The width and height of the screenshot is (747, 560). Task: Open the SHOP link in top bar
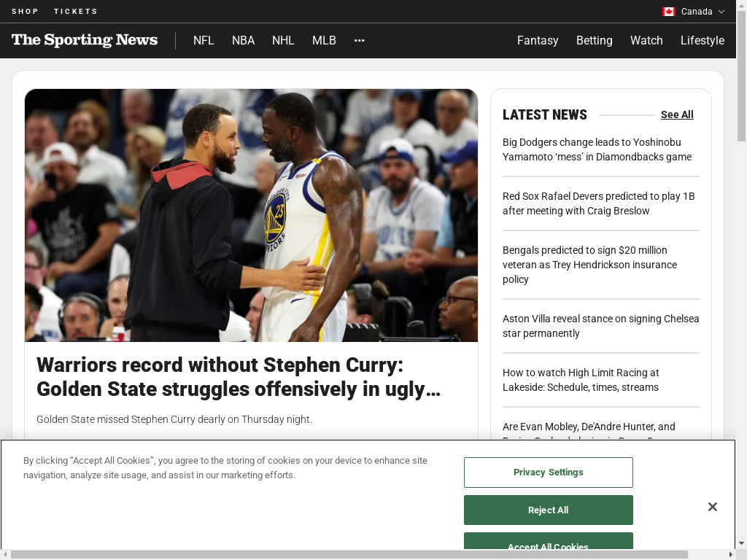[x=25, y=12]
